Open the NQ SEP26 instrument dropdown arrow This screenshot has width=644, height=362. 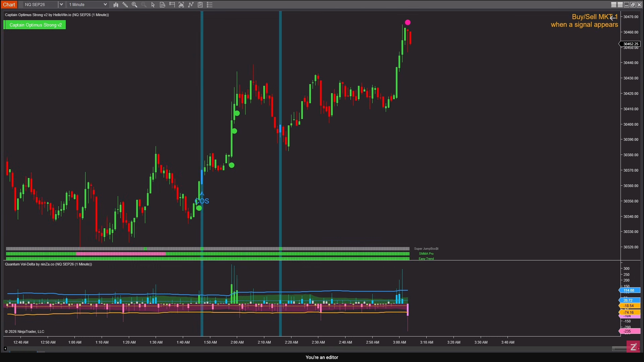click(61, 5)
